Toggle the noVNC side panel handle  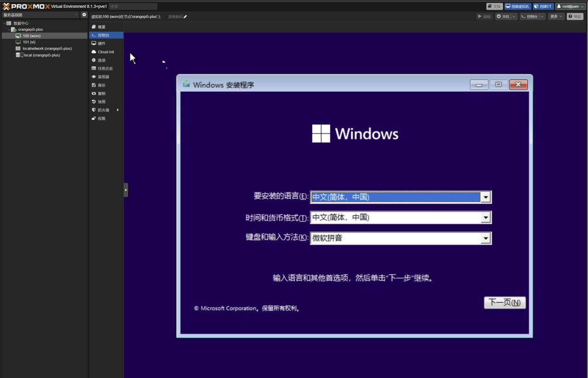pyautogui.click(x=126, y=190)
